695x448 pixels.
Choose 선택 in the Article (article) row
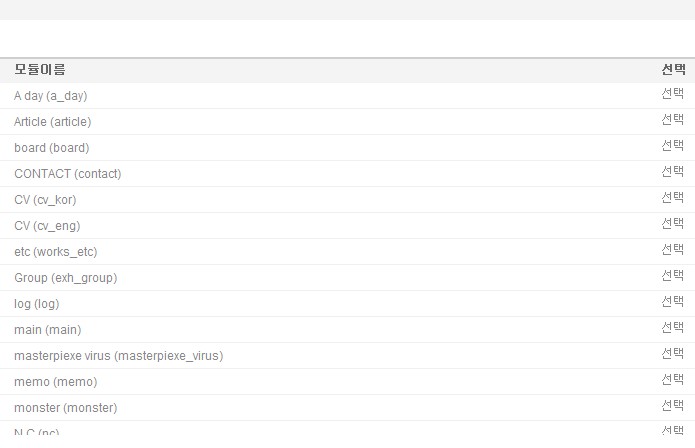point(672,120)
